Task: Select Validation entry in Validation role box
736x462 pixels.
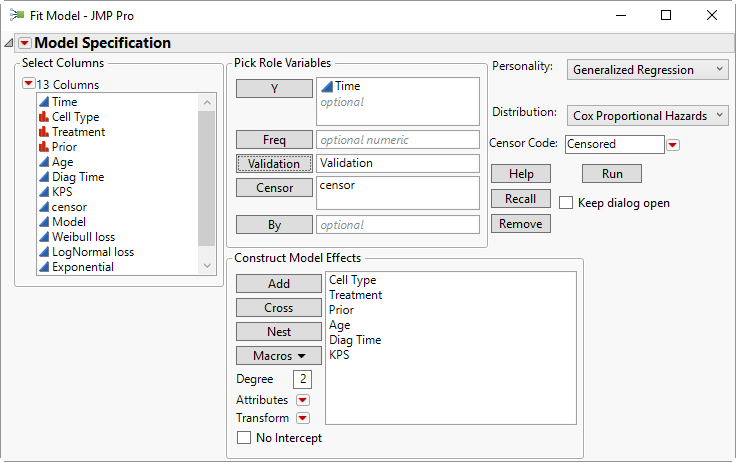Action: (346, 163)
